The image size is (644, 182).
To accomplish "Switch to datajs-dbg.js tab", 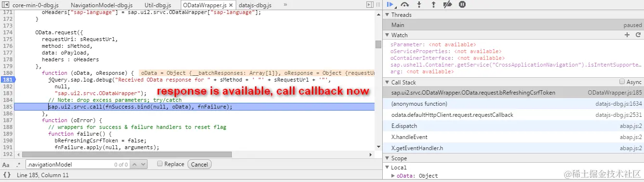I will point(255,5).
